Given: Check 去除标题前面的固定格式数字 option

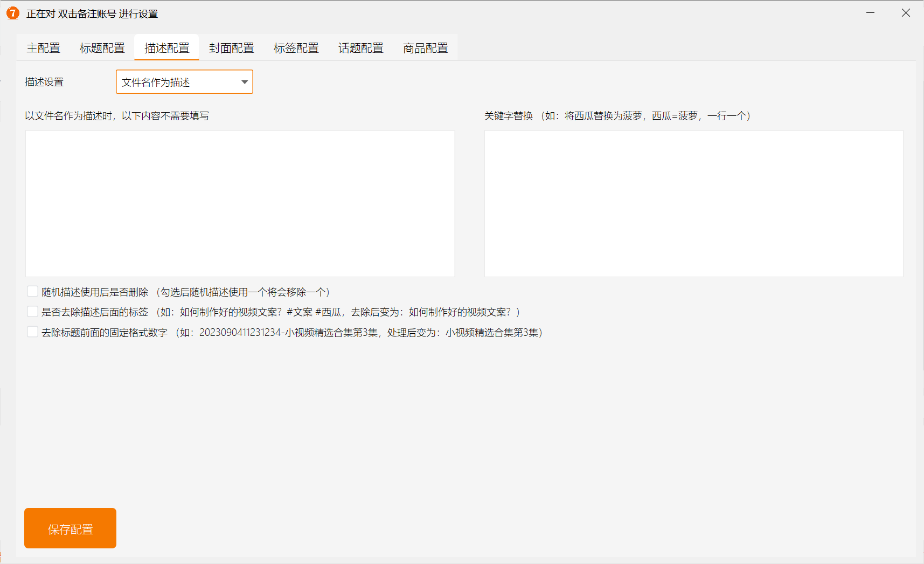Looking at the screenshot, I should [x=33, y=332].
